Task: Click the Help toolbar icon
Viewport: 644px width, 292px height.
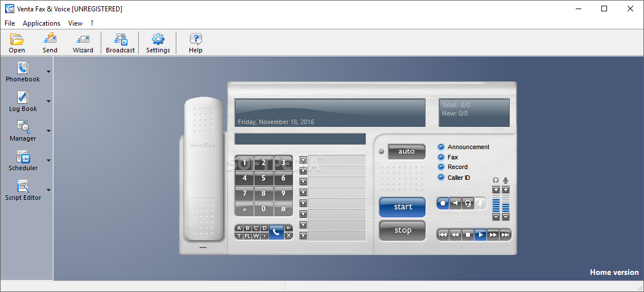Action: coord(196,39)
